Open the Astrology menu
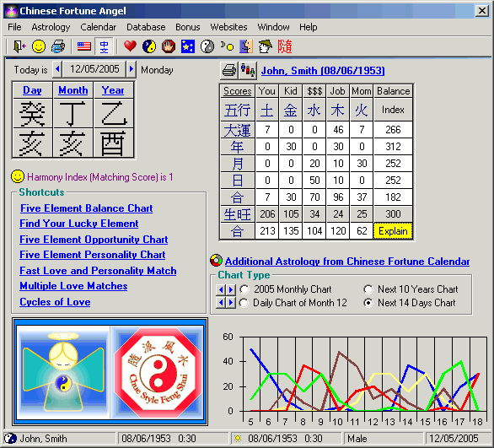Screen dimensions: 494x448 pyautogui.click(x=51, y=27)
